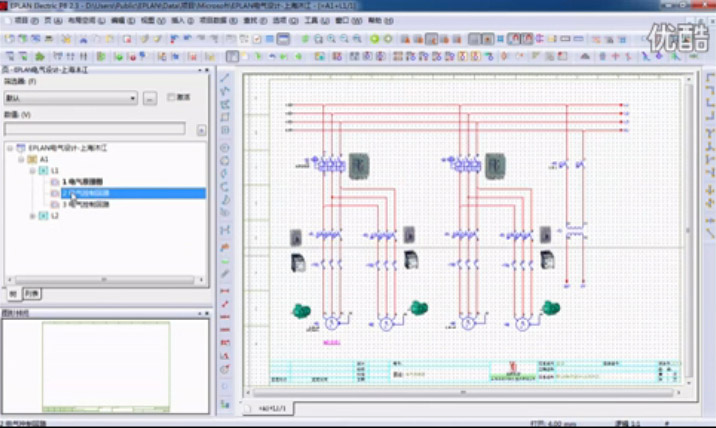
Task: Click the zoom in magnifier icon
Action: pyautogui.click(x=331, y=39)
